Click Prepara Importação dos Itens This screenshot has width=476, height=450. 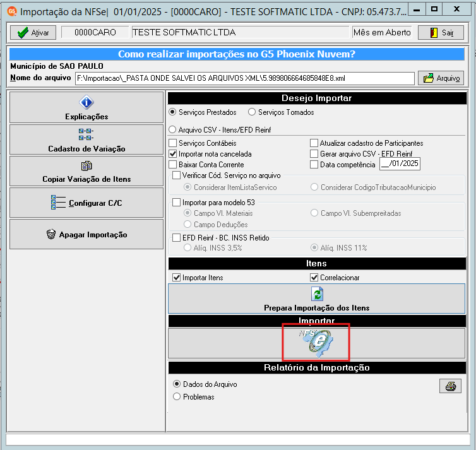pyautogui.click(x=317, y=299)
